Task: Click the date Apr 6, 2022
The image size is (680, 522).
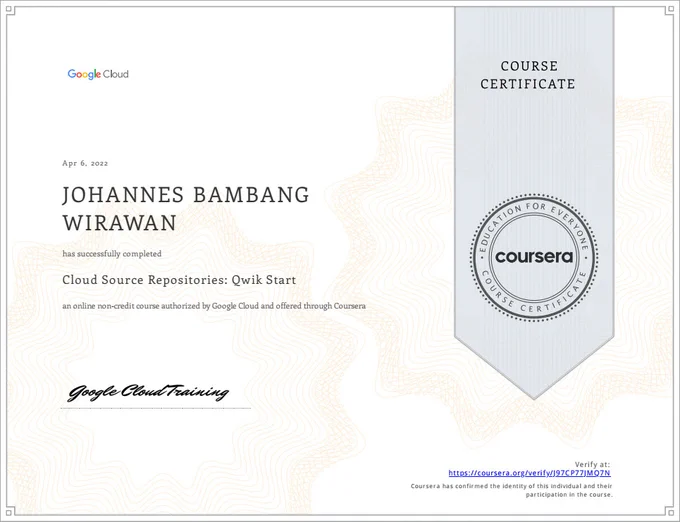Action: coord(85,163)
